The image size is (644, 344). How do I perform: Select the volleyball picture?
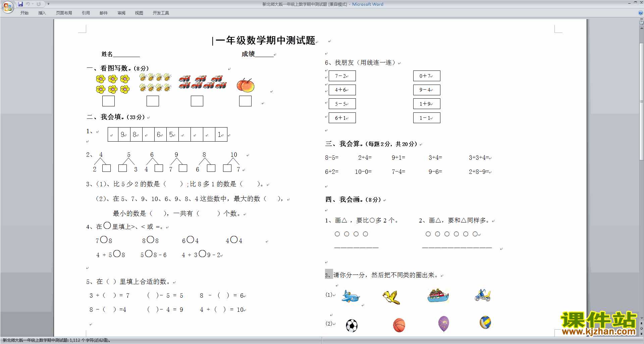[485, 323]
